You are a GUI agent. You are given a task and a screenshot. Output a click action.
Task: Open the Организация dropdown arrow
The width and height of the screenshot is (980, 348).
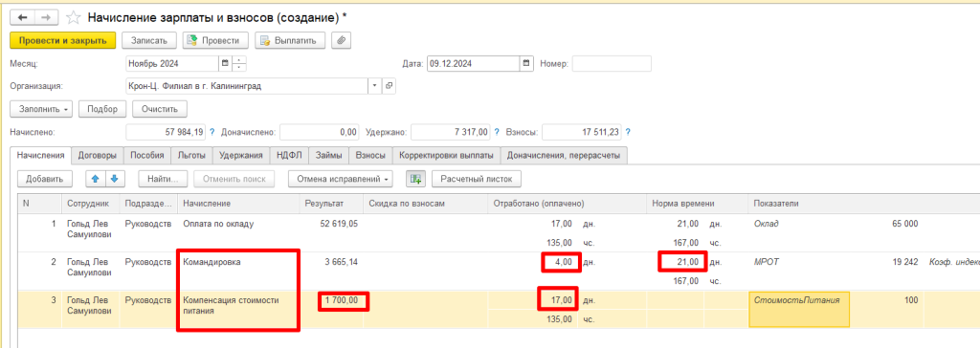(375, 86)
